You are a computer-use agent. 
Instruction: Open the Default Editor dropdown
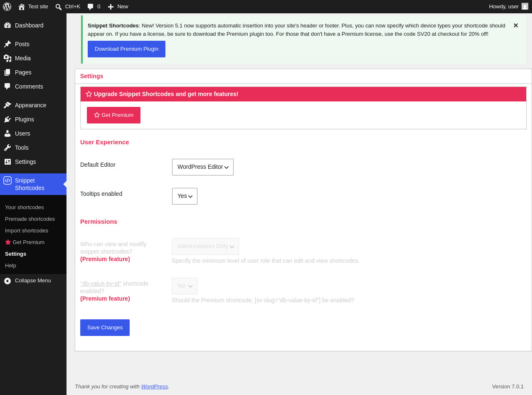[x=203, y=167]
